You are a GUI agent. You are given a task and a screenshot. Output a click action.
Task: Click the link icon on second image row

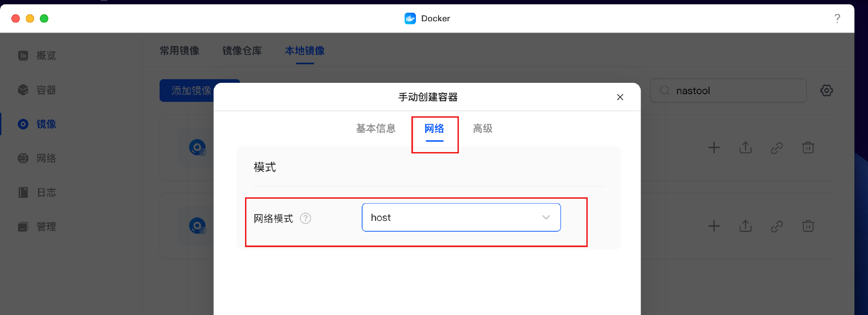tap(777, 226)
